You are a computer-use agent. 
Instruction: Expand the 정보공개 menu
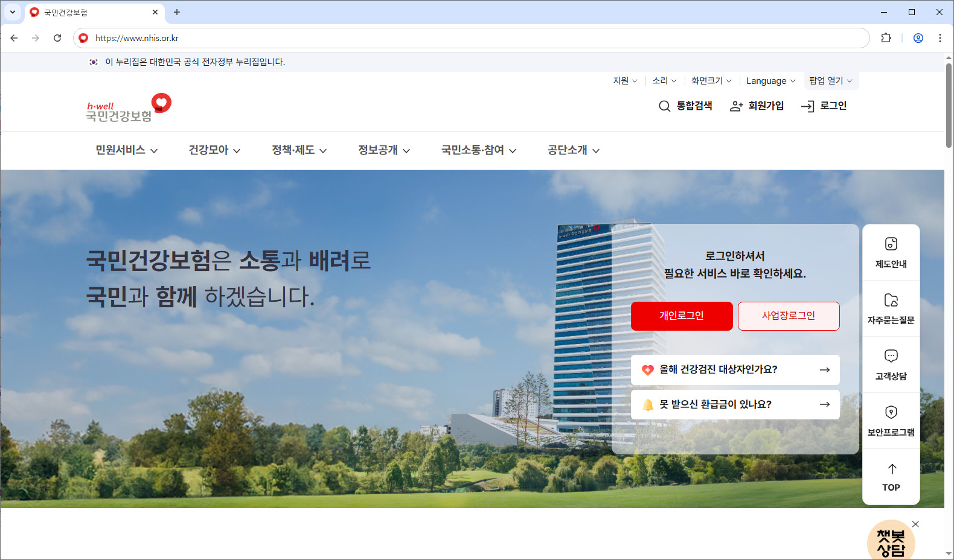(384, 150)
